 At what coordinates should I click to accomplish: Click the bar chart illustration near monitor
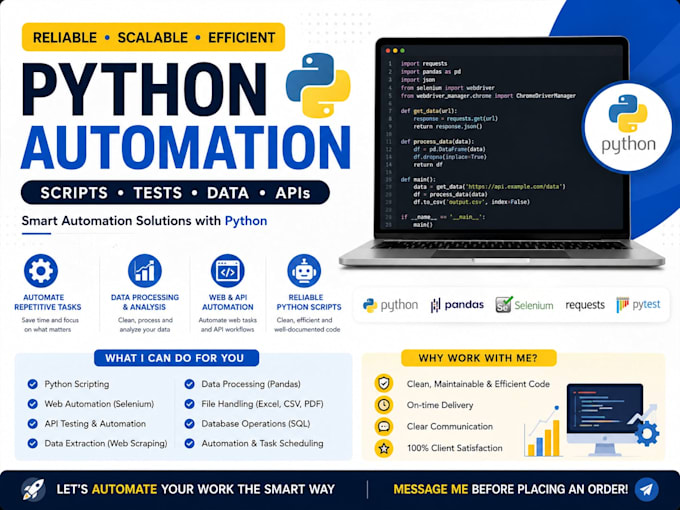tap(542, 432)
